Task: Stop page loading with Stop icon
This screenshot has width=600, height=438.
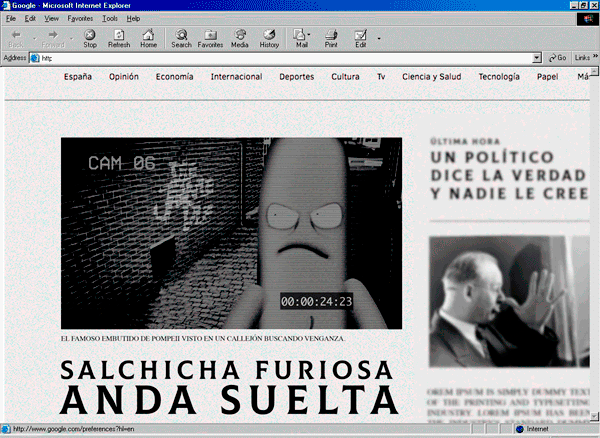Action: coord(90,35)
